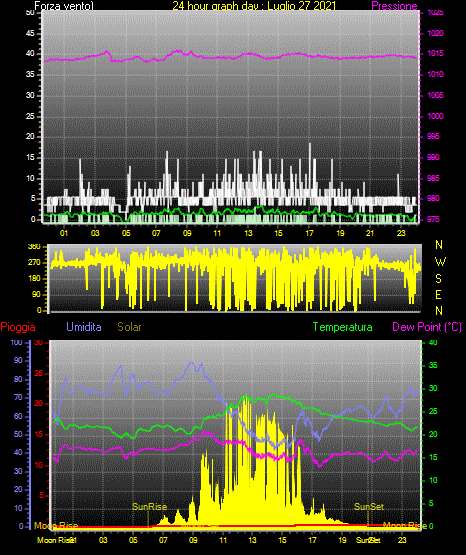Click the 990 pressure axis value

433,157
